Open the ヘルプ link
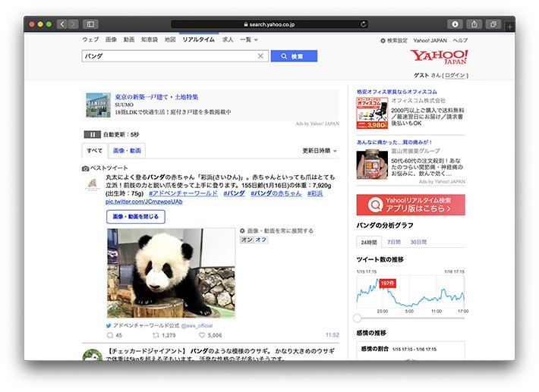The height and width of the screenshot is (392, 539). [460, 40]
